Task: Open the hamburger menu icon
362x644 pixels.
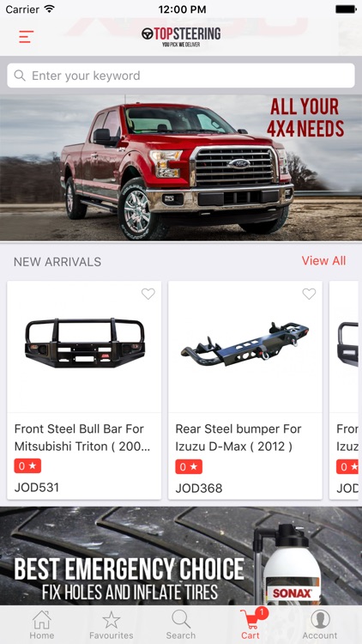Action: pos(27,37)
